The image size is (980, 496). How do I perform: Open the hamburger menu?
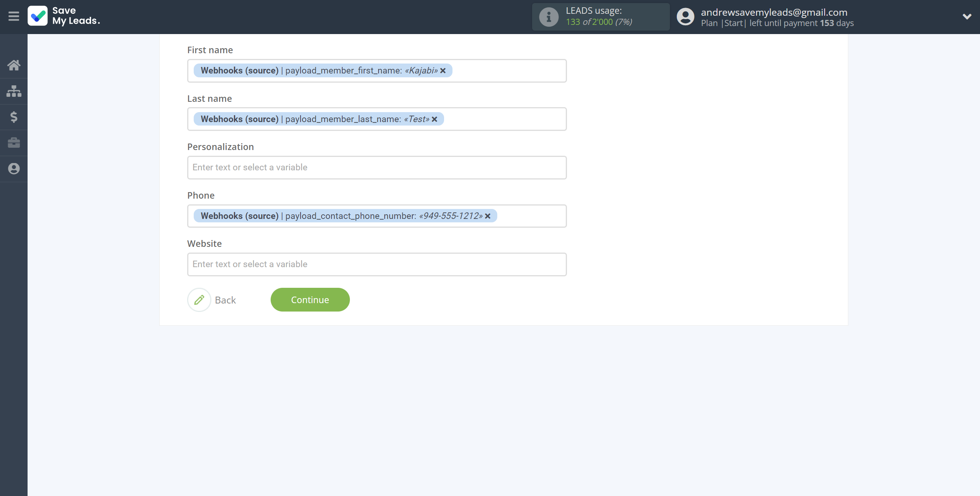[x=14, y=16]
